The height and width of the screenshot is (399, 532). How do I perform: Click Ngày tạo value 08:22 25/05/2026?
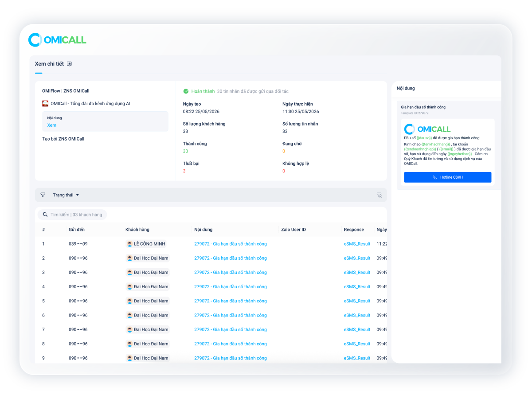[x=201, y=112]
